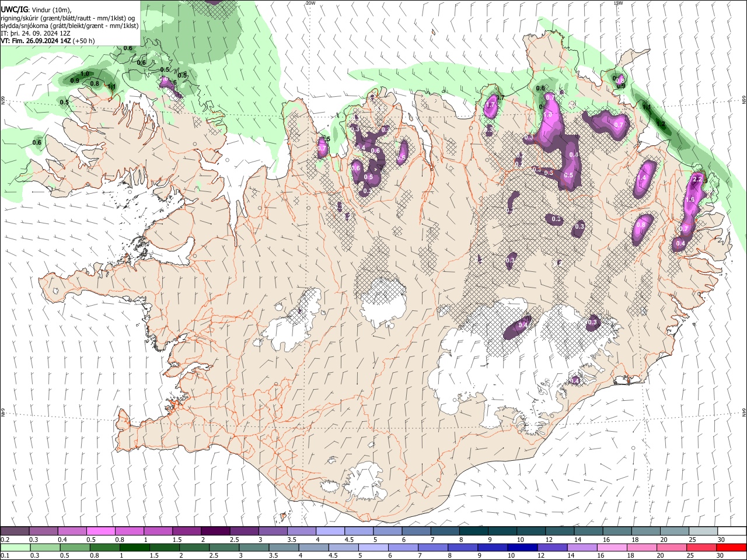Select the bright red swatch at 30 in the lower legend
Image resolution: width=747 pixels, height=560 pixels.
pyautogui.click(x=731, y=547)
